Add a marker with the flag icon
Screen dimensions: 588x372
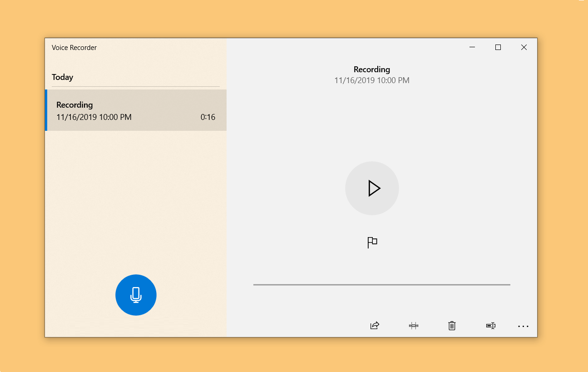click(372, 243)
